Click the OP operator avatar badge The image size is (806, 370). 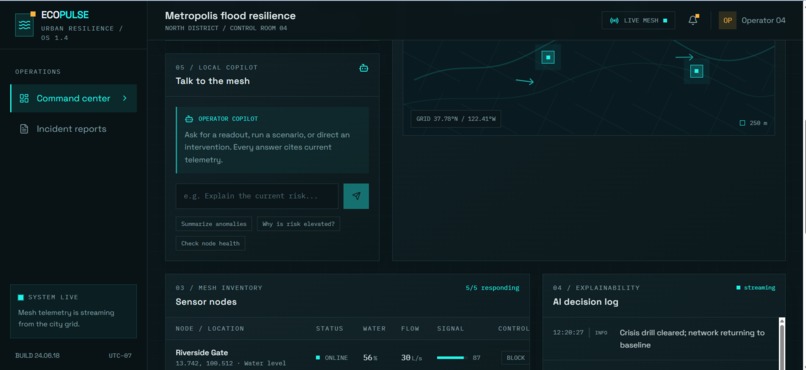point(727,21)
